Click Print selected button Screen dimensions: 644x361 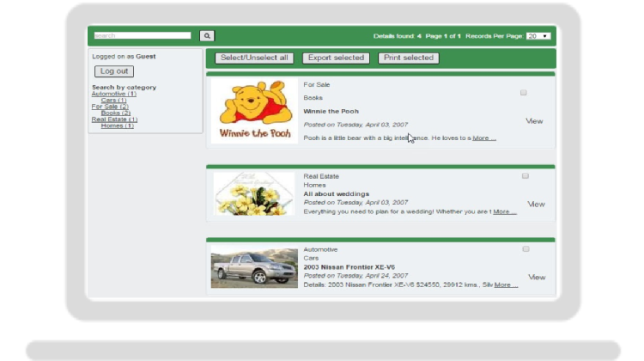click(x=409, y=58)
